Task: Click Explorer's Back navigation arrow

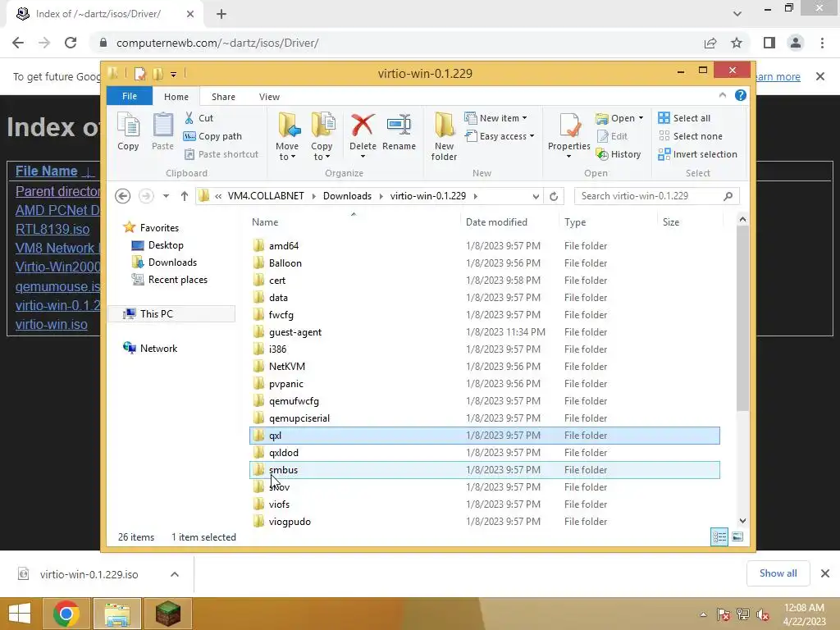Action: (x=123, y=196)
